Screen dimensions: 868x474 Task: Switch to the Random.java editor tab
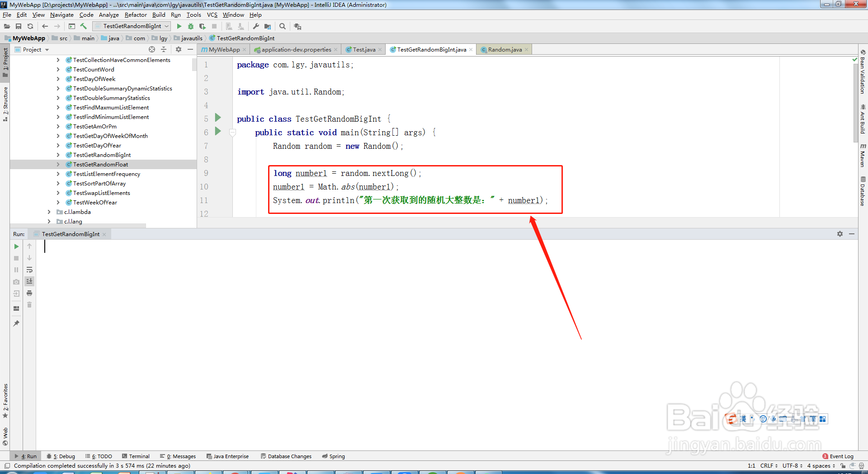pyautogui.click(x=505, y=49)
